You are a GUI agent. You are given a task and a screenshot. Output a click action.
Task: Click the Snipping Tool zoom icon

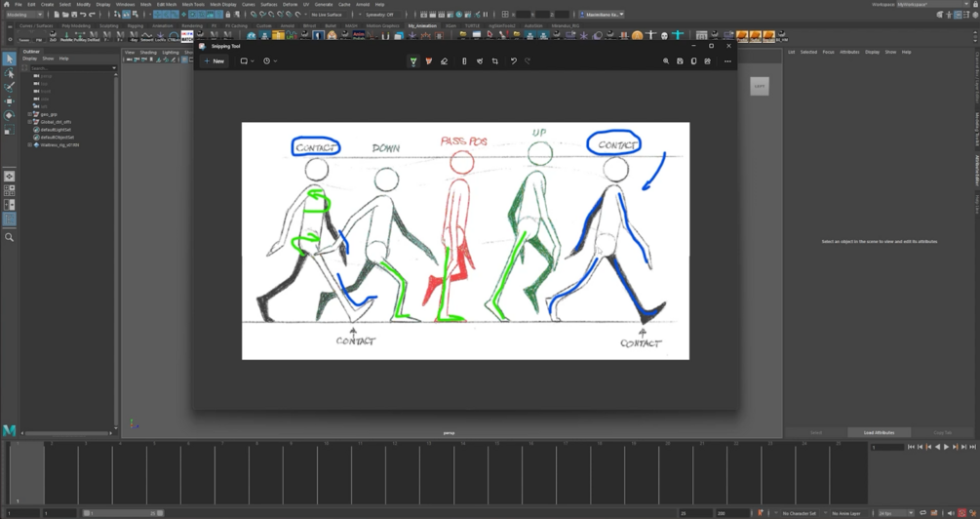click(666, 61)
